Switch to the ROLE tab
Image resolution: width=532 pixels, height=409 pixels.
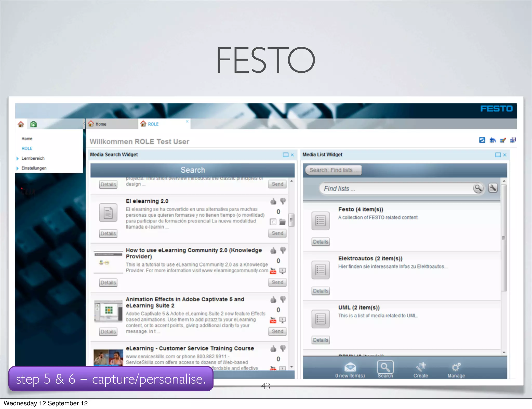point(164,124)
